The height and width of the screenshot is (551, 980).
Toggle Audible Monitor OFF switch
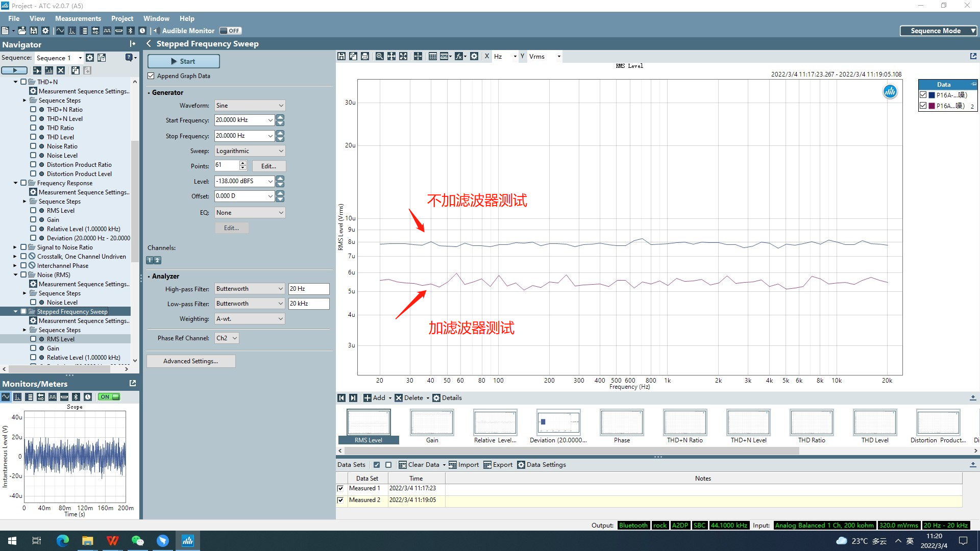click(x=230, y=31)
